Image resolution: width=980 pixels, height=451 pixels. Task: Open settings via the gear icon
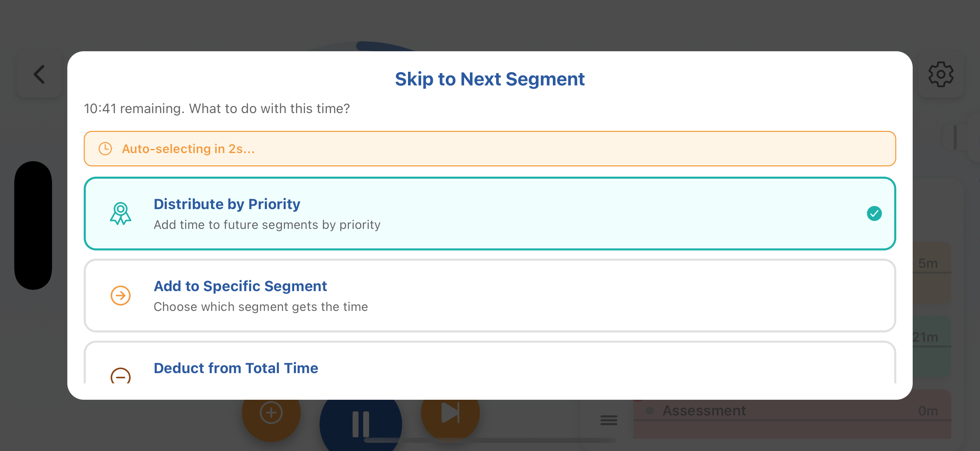940,74
